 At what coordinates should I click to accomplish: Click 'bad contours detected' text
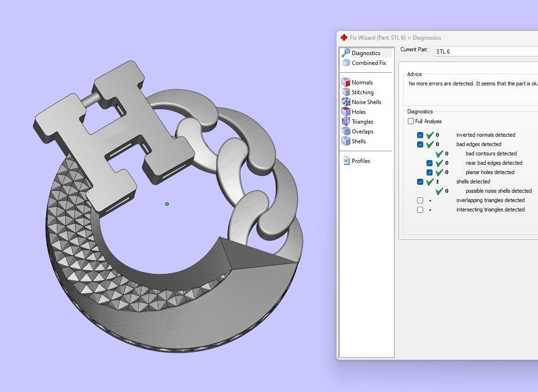point(491,154)
